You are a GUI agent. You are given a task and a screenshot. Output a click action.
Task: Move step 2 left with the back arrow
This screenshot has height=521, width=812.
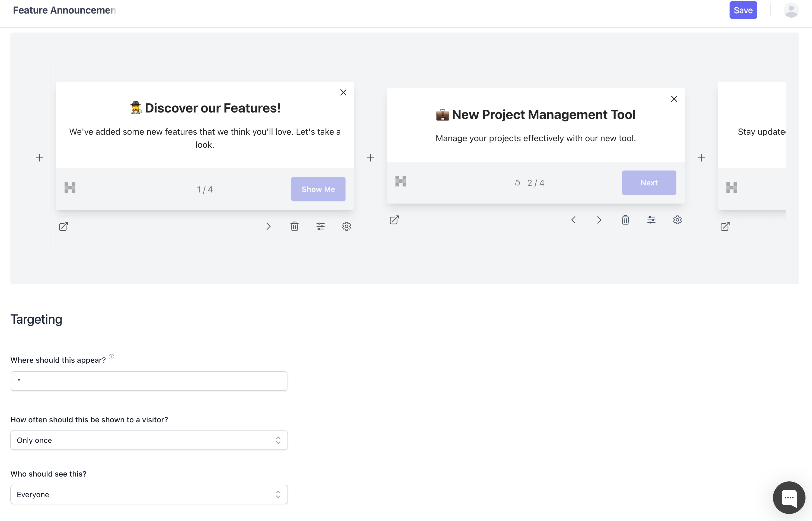click(x=573, y=220)
